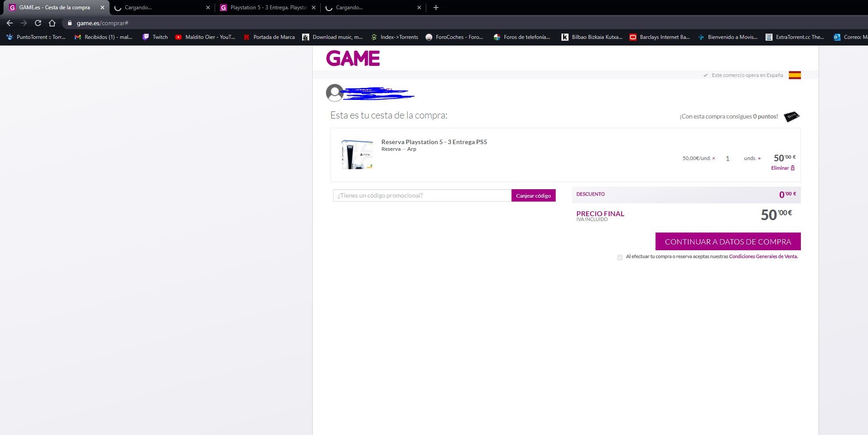868x435 pixels.
Task: Click the GAME loyalty card icon
Action: click(792, 117)
